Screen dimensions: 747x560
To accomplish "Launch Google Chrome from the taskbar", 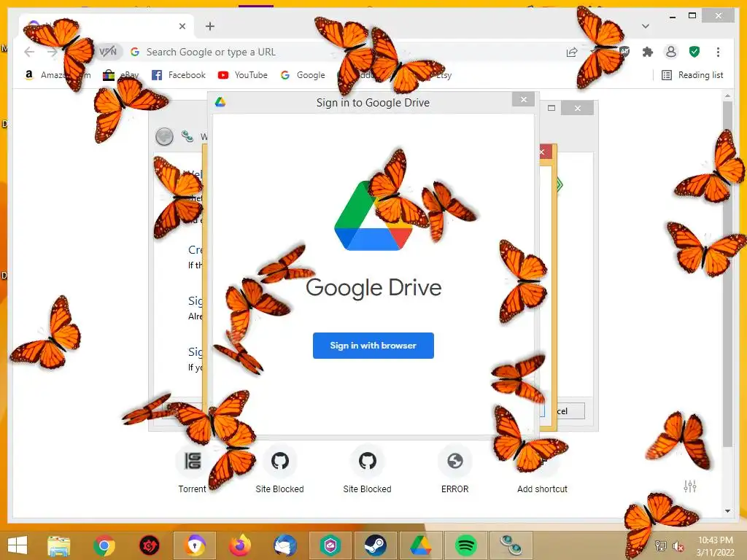I will (104, 545).
